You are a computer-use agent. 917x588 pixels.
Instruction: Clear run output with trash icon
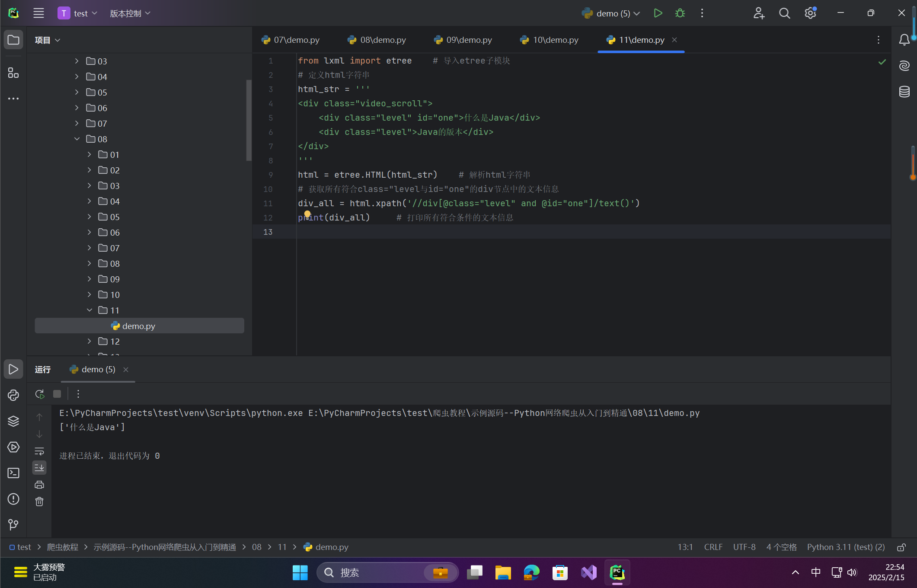[x=39, y=502]
